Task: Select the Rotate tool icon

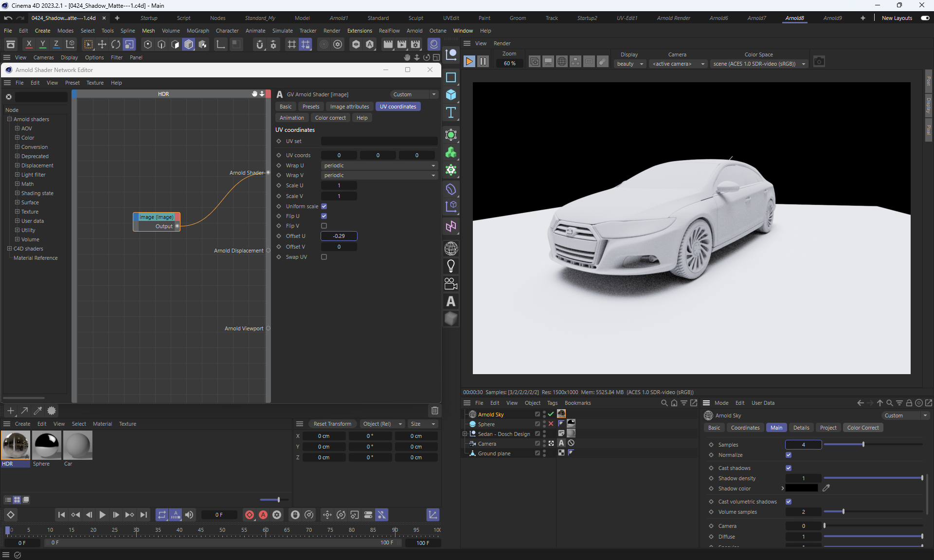Action: tap(116, 45)
